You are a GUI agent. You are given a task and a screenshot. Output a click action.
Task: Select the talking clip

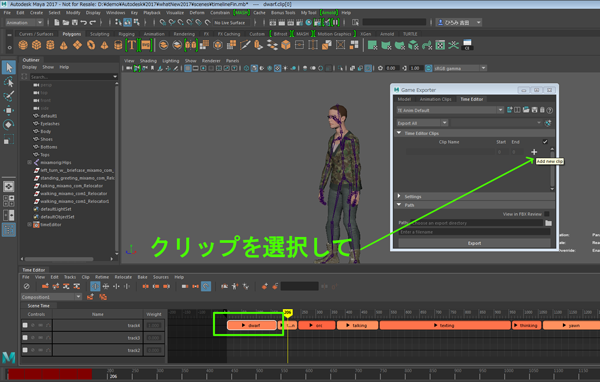click(x=357, y=325)
